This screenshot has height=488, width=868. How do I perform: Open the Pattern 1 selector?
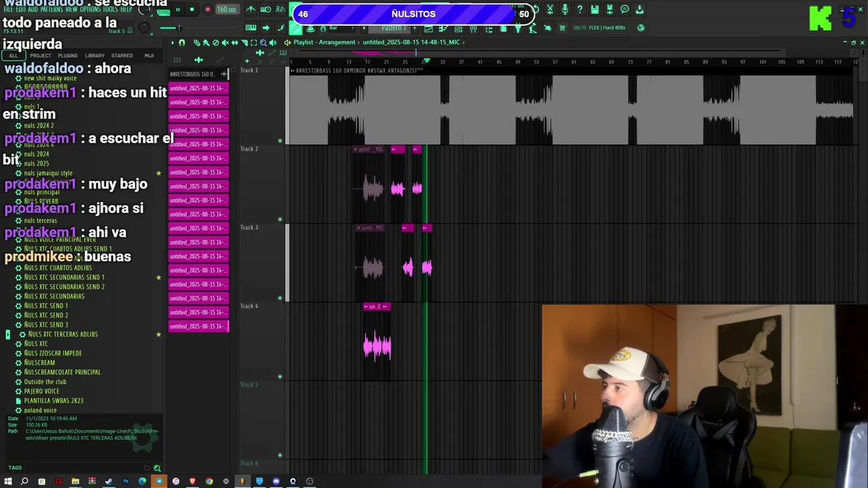tap(393, 28)
